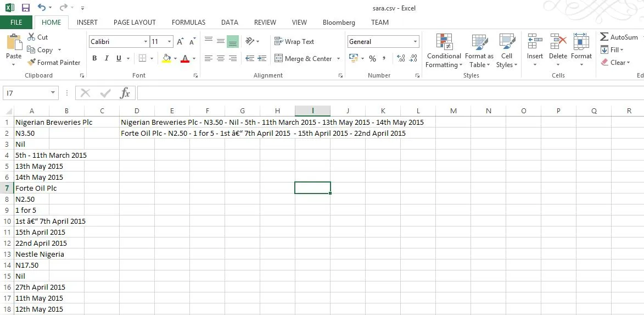Expand the Name Box dropdown arrow
The height and width of the screenshot is (315, 644).
(53, 93)
